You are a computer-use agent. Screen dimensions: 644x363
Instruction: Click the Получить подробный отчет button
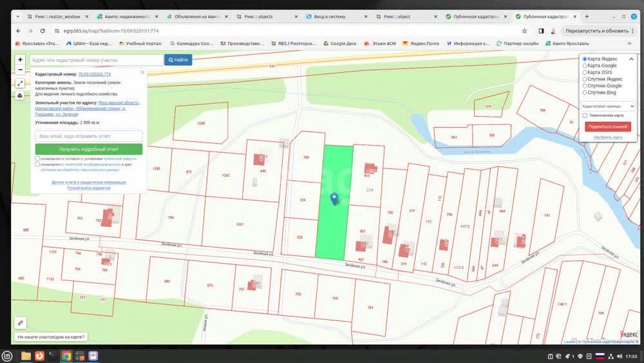point(89,149)
